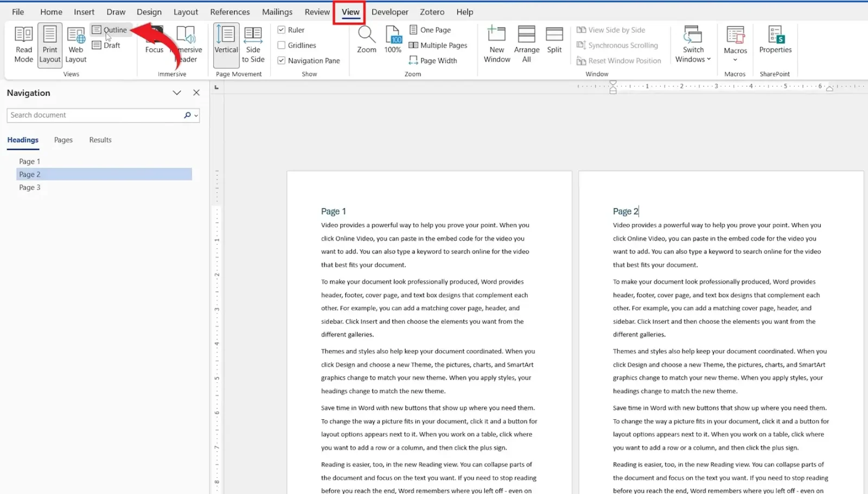Enable the Gridlines checkbox
Screen dimensions: 868x494
point(282,45)
